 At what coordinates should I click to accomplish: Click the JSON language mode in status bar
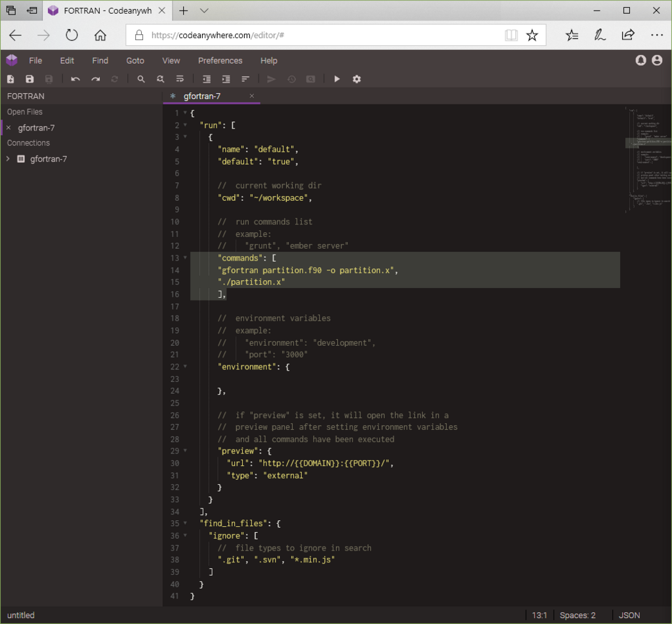(x=629, y=615)
